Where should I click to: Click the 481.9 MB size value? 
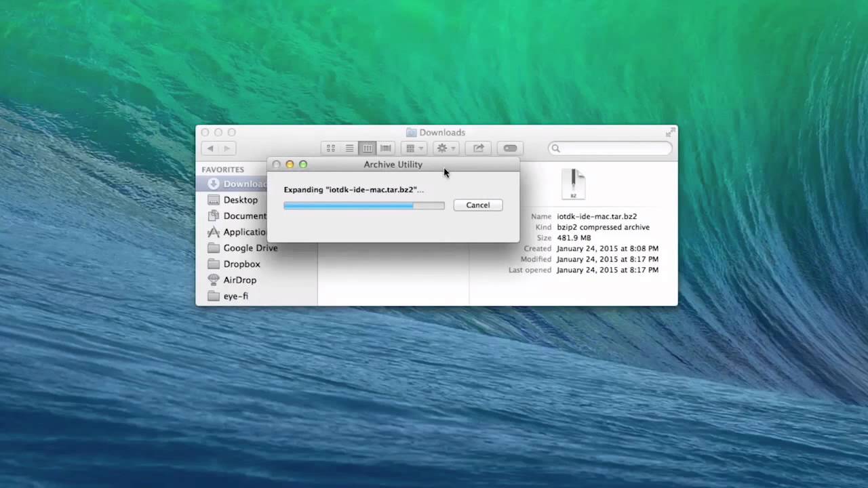tap(574, 238)
